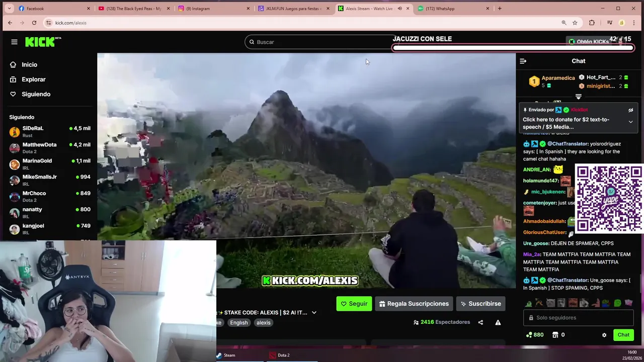The image size is (644, 362).
Task: Click the Ure_goose username in chat
Action: [x=536, y=243]
